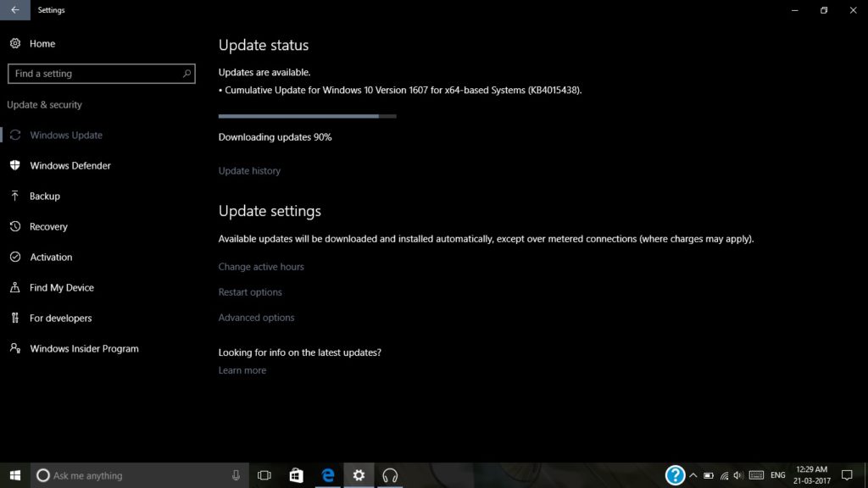868x488 pixels.
Task: Click the Activation checkmark icon
Action: click(15, 257)
